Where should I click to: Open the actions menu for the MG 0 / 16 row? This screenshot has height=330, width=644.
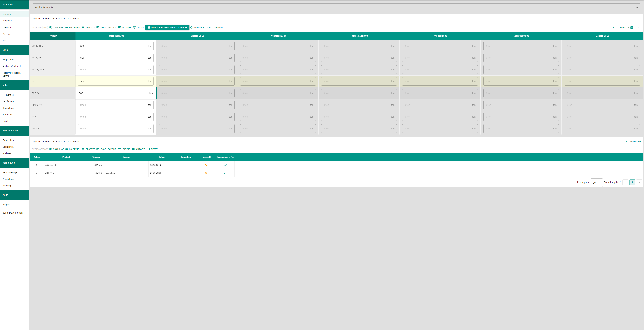tap(37, 173)
